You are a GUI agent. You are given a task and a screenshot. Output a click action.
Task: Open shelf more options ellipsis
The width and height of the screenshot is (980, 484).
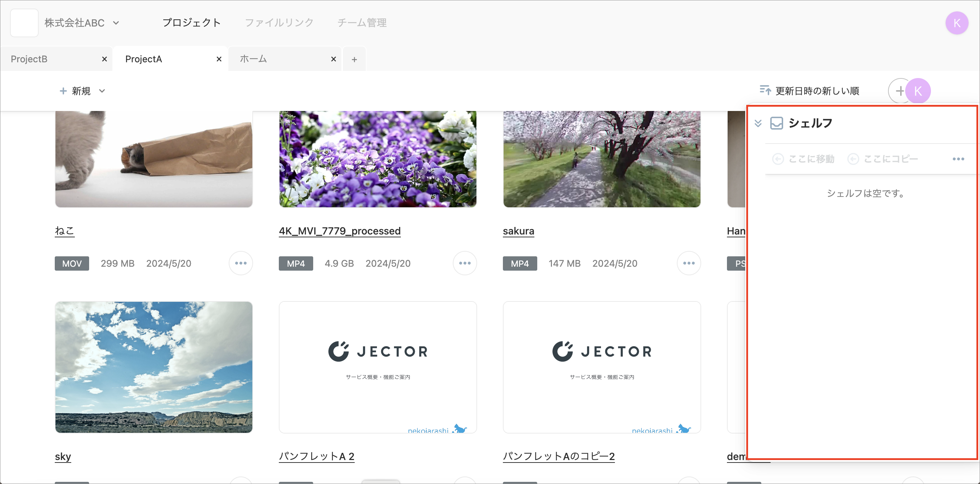(958, 159)
